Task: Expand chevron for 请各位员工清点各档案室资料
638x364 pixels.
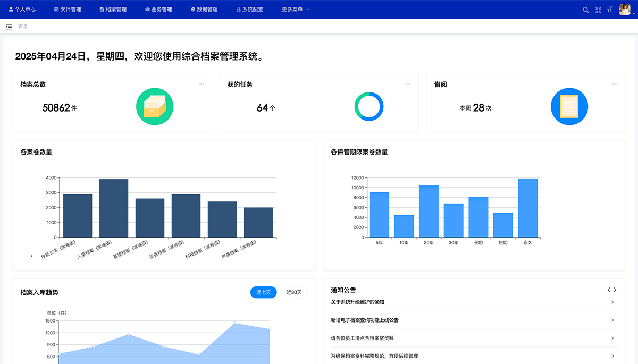Action: click(x=612, y=338)
